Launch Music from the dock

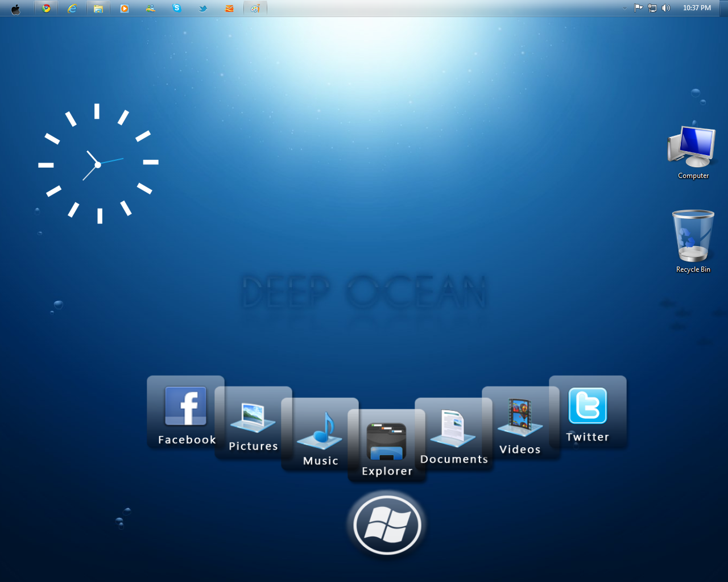pos(320,435)
